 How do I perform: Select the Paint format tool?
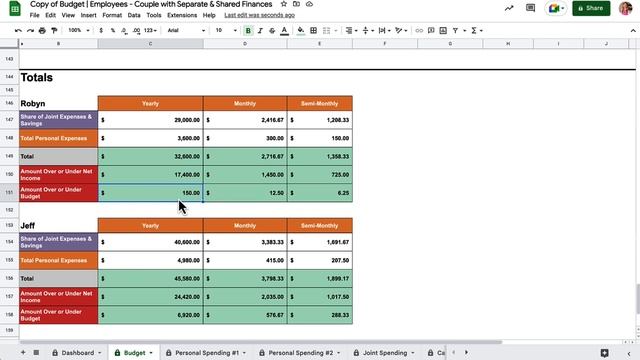click(x=54, y=31)
